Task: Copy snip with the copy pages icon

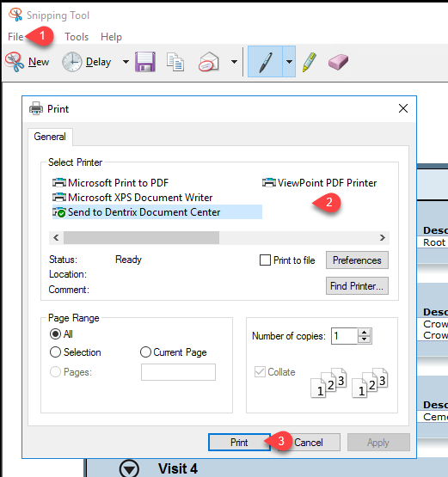Action: (x=175, y=62)
